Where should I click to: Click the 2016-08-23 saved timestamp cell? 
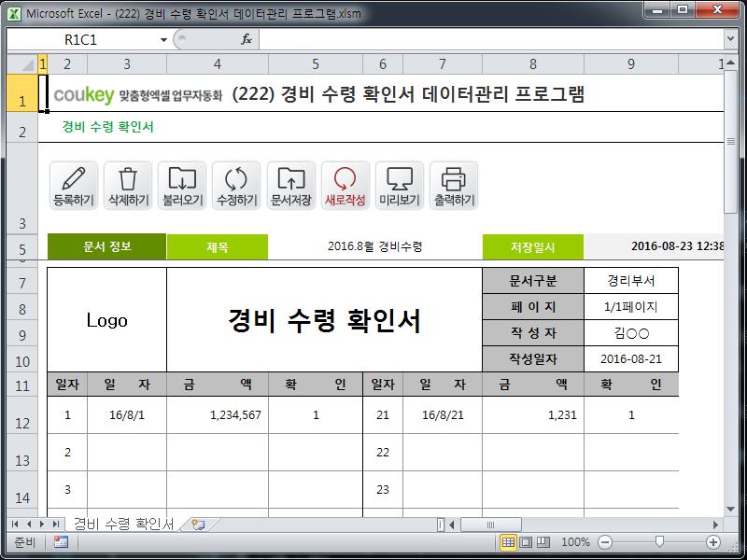[654, 246]
